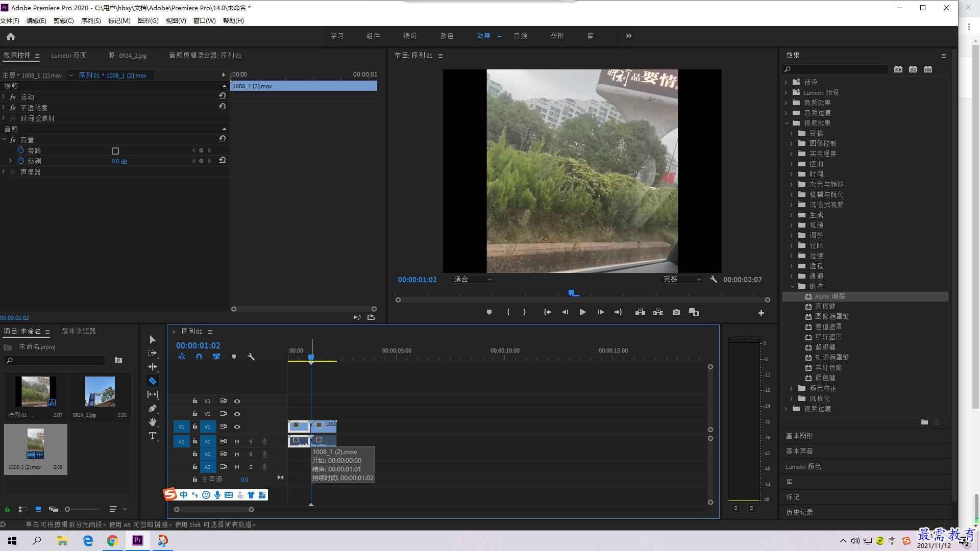980x551 pixels.
Task: Click Lift button in program monitor
Action: tap(640, 312)
